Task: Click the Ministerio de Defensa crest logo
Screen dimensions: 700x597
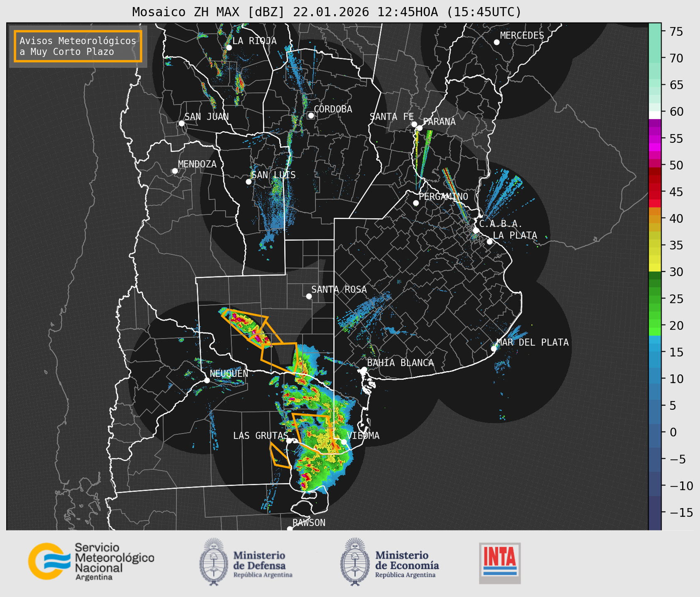Action: [214, 562]
